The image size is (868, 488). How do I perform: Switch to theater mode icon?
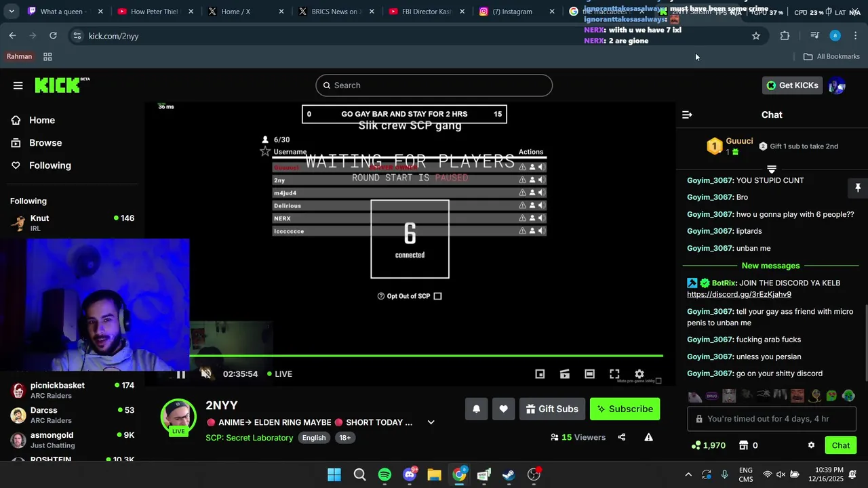pyautogui.click(x=590, y=374)
